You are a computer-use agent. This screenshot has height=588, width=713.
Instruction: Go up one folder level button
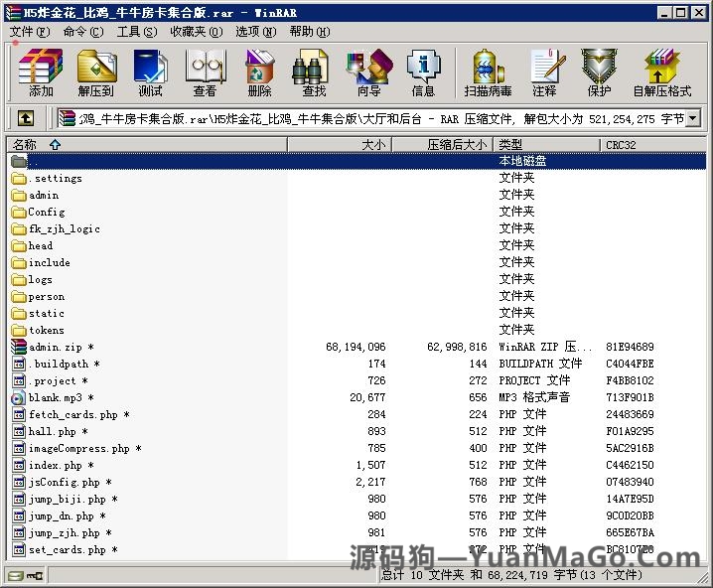26,118
